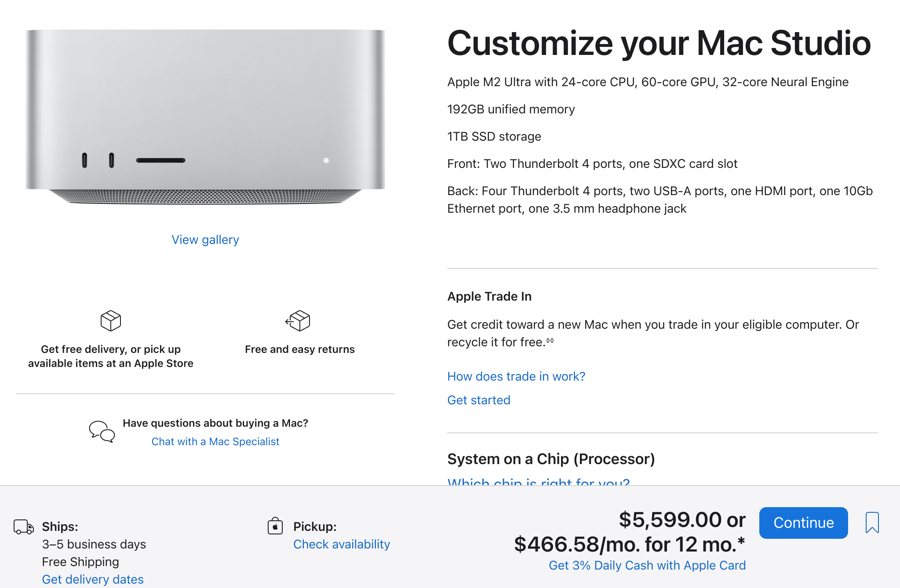900x588 pixels.
Task: Click the Mac Studio product image
Action: pyautogui.click(x=205, y=117)
